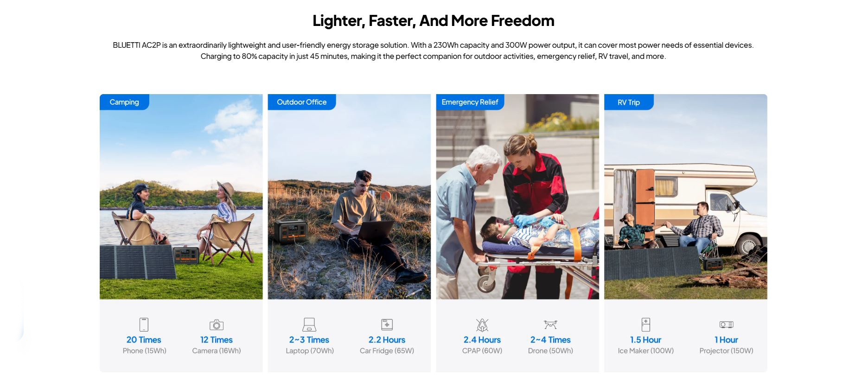This screenshot has height=389, width=868.
Task: Click the "1.5 Hour" ice maker stat
Action: pos(645,340)
